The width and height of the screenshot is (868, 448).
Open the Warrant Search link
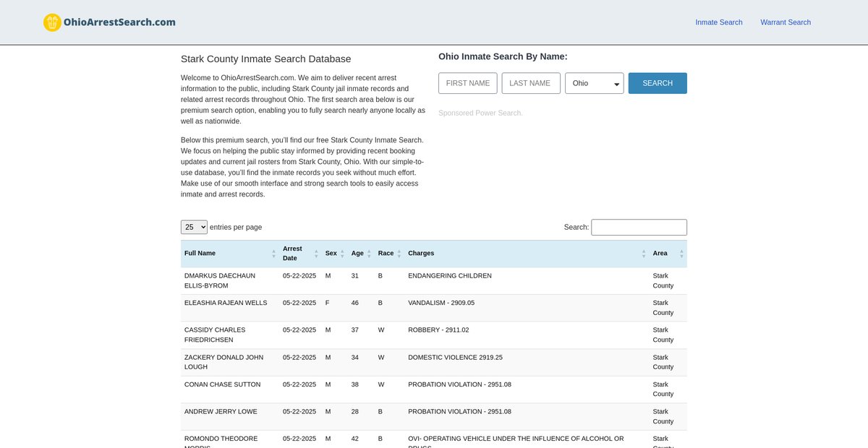tap(786, 22)
